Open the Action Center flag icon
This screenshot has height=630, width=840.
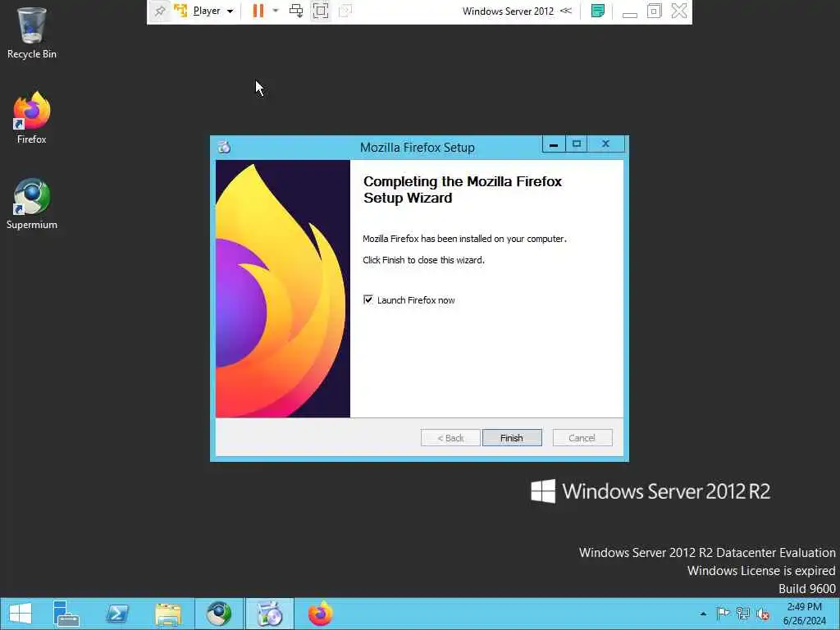[724, 614]
